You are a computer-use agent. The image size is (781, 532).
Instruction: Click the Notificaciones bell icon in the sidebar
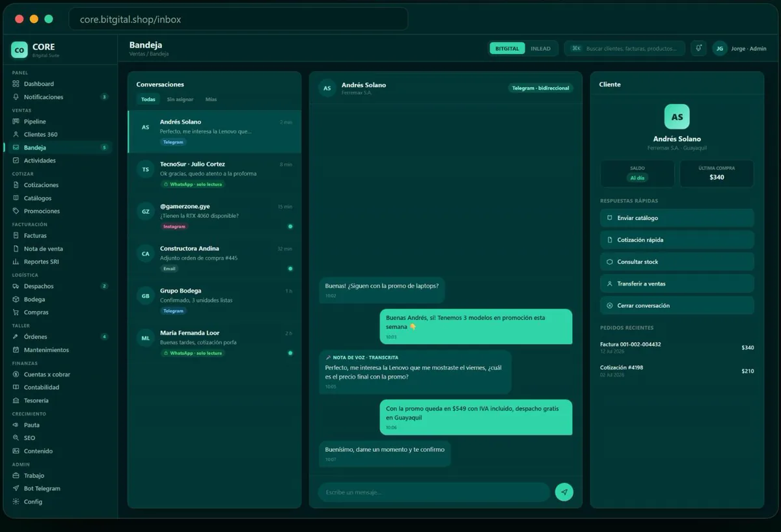coord(16,97)
